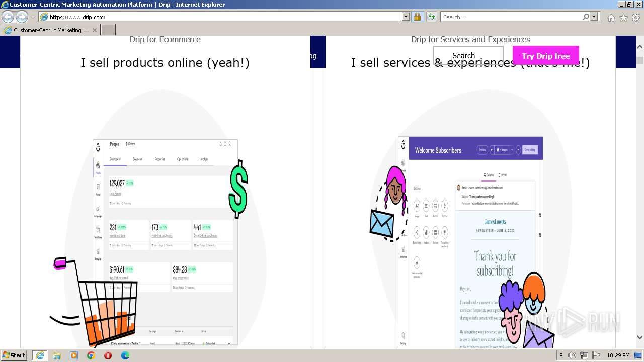Screen dimensions: 644x362
Task: Click the browser Forward arrow button
Action: (22, 17)
